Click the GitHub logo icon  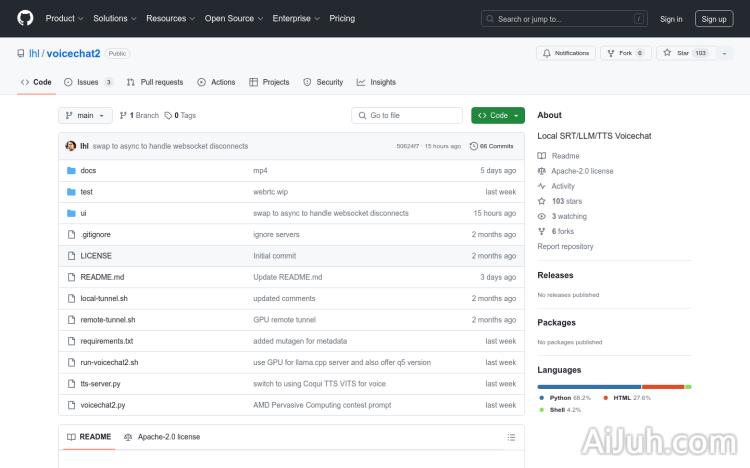tap(25, 18)
